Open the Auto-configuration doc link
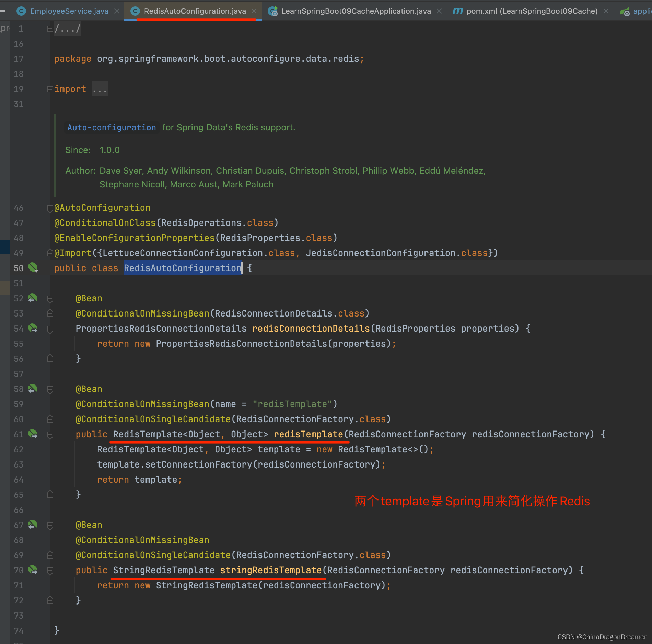Screen dimensions: 652x644 point(112,128)
